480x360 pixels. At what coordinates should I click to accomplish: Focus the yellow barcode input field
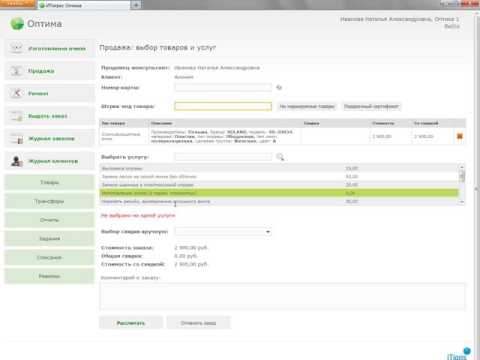point(223,106)
